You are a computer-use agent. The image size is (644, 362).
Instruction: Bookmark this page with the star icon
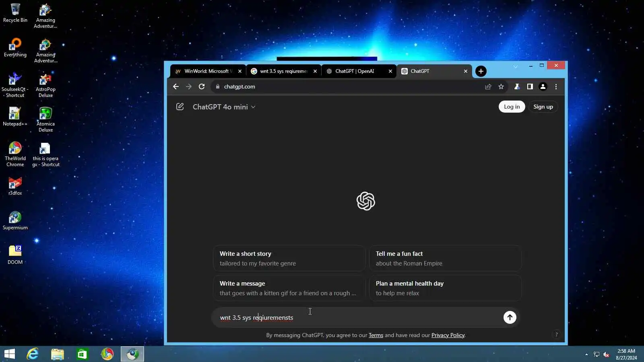pos(501,86)
